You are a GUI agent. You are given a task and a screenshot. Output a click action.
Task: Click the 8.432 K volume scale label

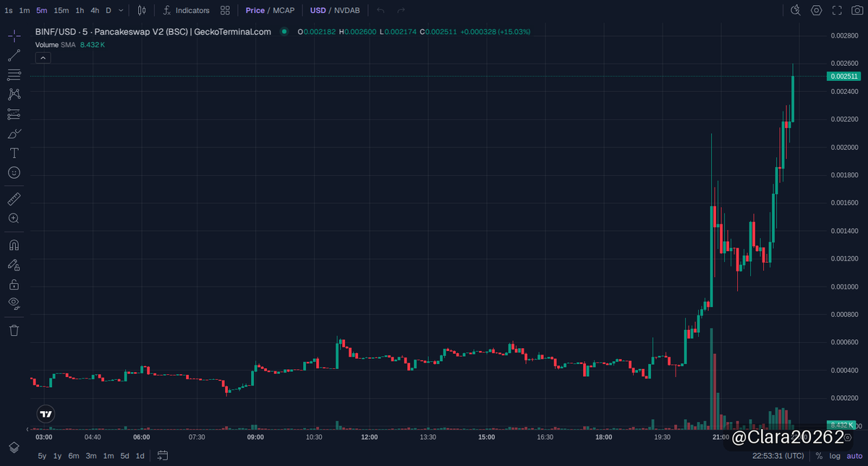[843, 425]
